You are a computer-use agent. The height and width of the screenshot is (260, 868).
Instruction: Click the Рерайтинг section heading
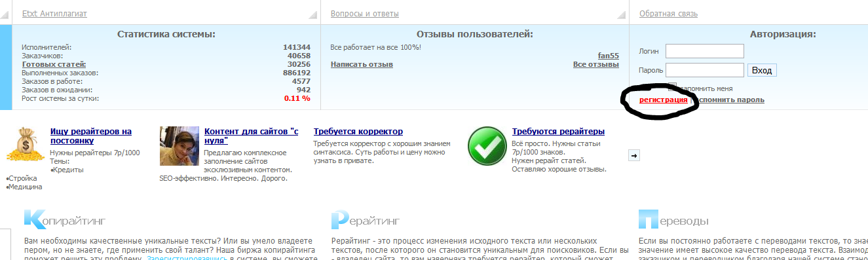[366, 220]
